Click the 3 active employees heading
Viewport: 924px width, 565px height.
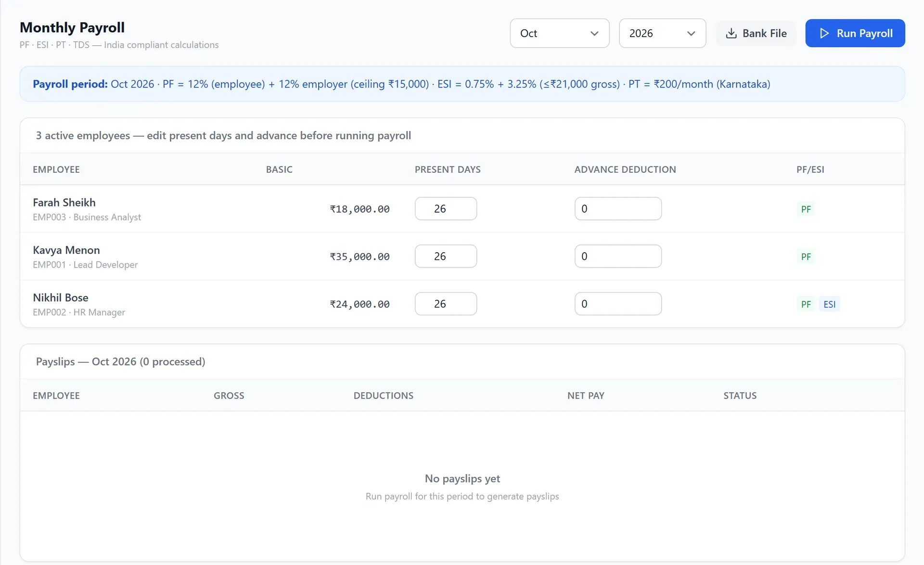coord(223,135)
